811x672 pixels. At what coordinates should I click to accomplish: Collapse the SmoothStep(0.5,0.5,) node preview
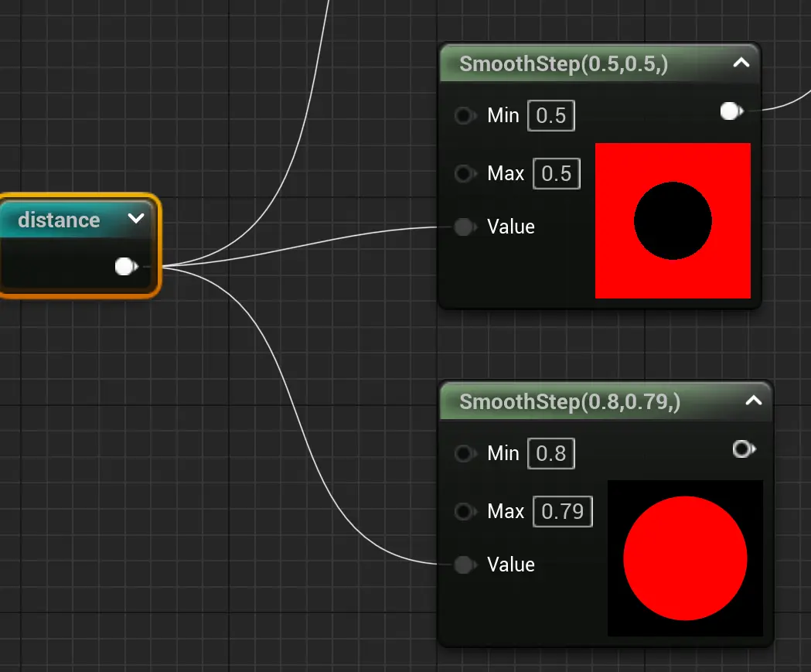pyautogui.click(x=741, y=63)
